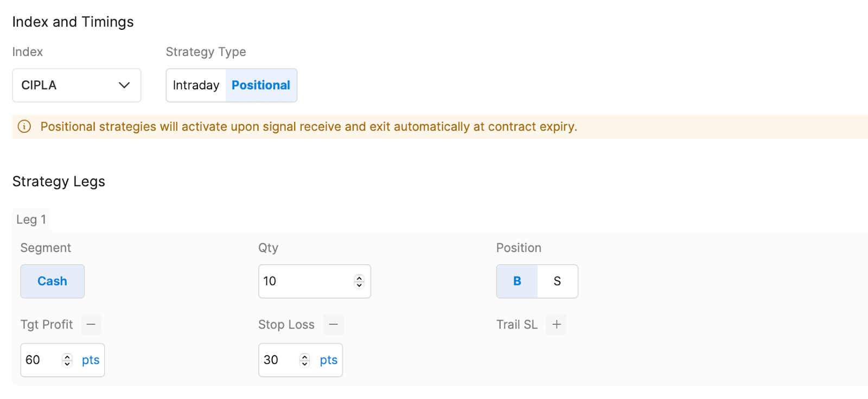Screen dimensions: 868x399
Task: Choose Sell position S
Action: pos(557,281)
